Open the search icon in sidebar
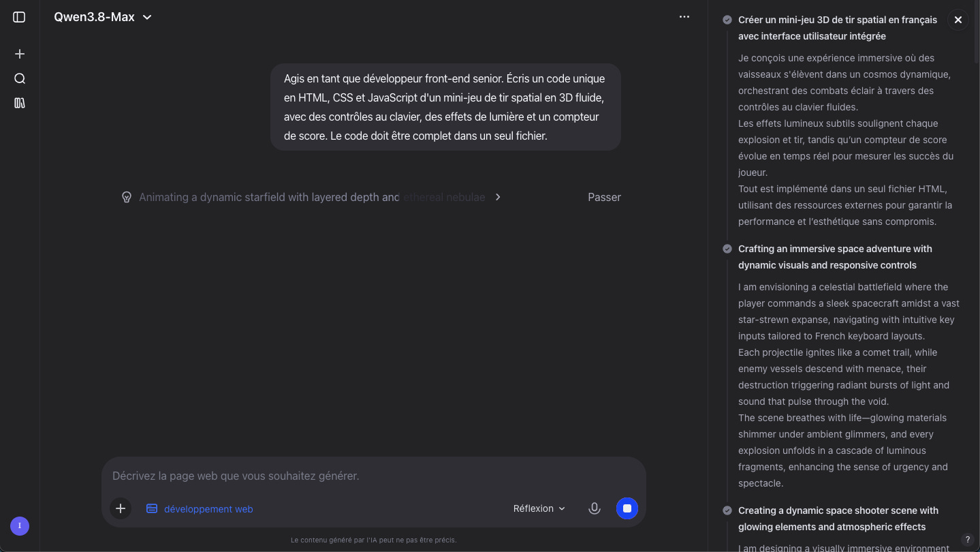 [x=20, y=78]
